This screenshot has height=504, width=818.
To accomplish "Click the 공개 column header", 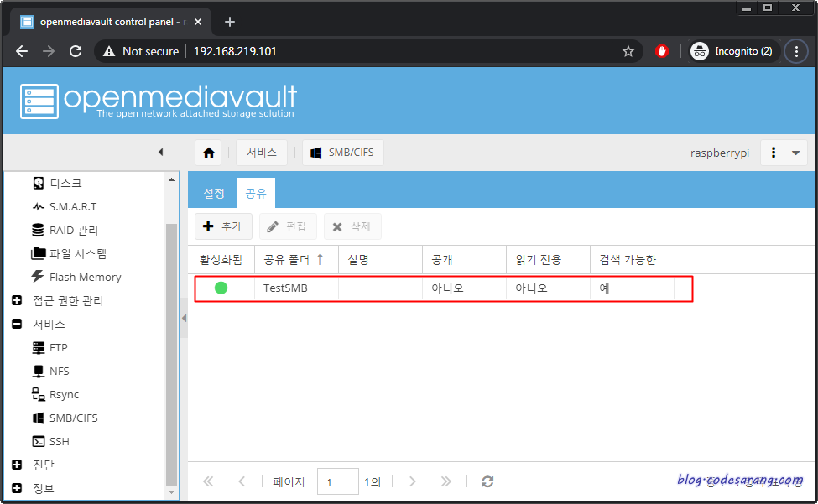I will pyautogui.click(x=464, y=260).
